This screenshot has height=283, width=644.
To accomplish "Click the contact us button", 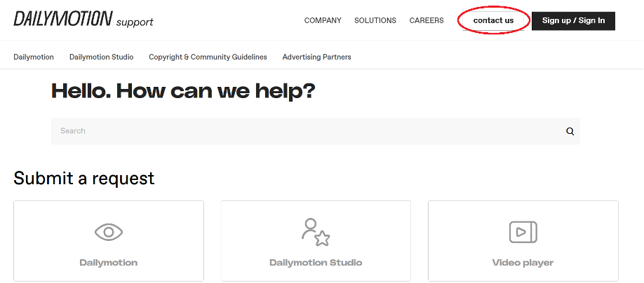I will (x=493, y=20).
